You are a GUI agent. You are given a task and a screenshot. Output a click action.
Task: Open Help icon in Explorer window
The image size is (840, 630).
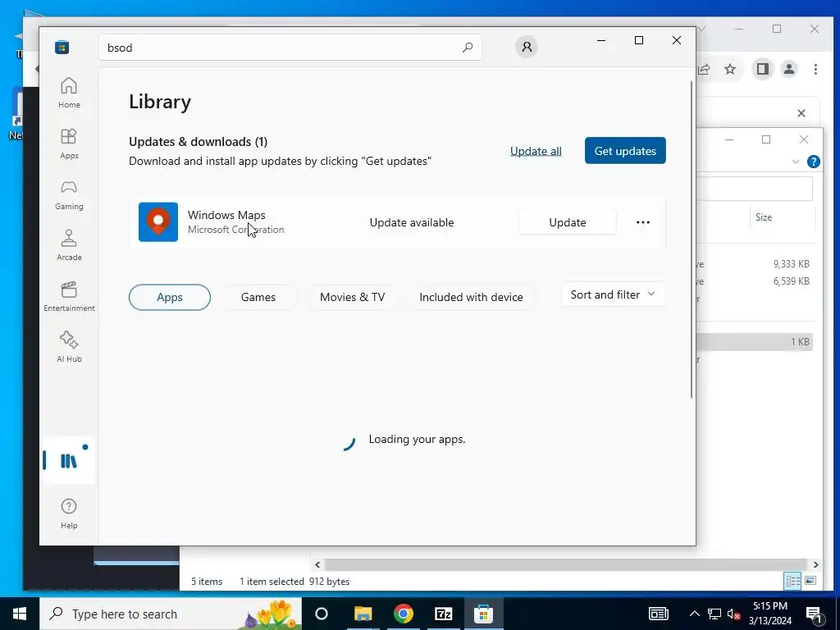pos(813,162)
